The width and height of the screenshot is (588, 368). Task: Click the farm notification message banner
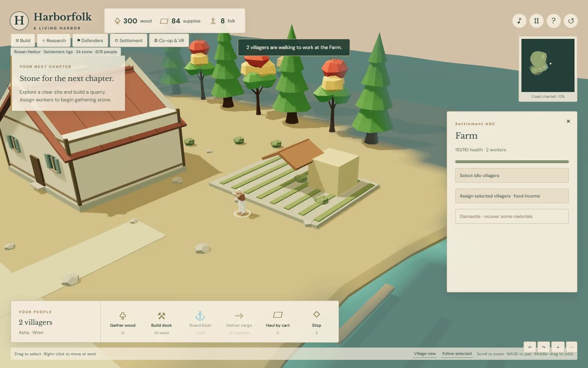[294, 47]
